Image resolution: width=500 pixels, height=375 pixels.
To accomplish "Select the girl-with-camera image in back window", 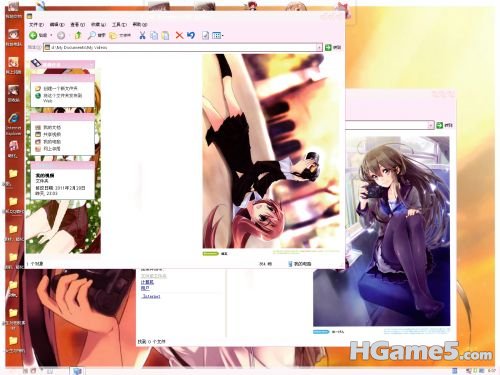I will (381, 231).
